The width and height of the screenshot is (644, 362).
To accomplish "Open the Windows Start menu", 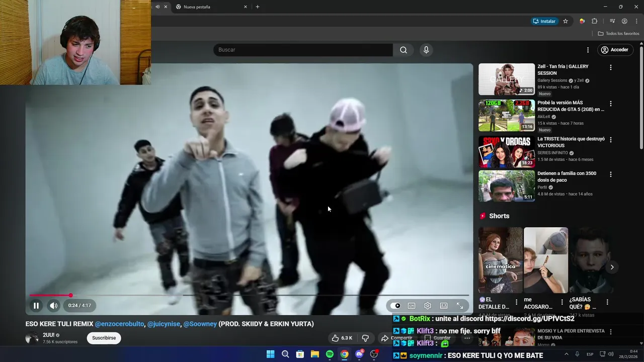I will 270,354.
